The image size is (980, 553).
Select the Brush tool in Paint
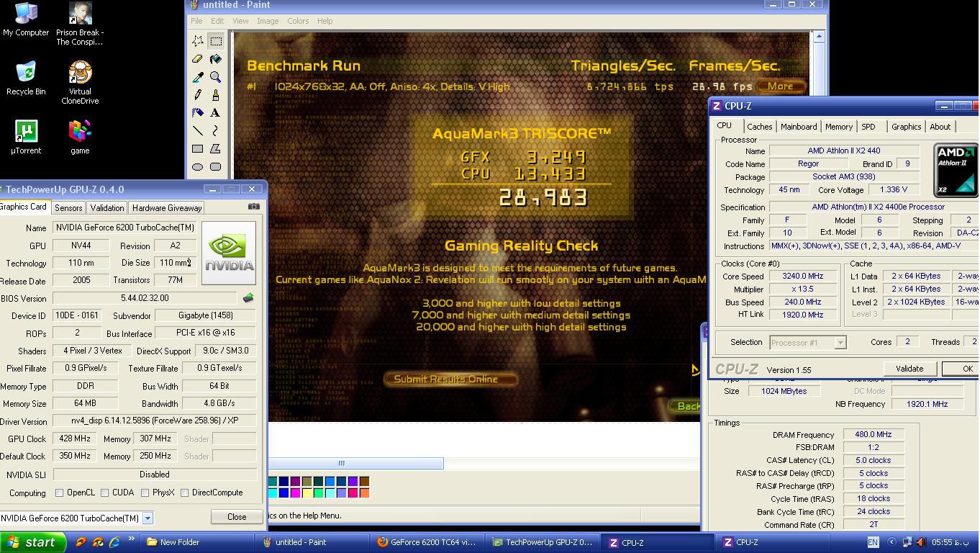coord(215,95)
